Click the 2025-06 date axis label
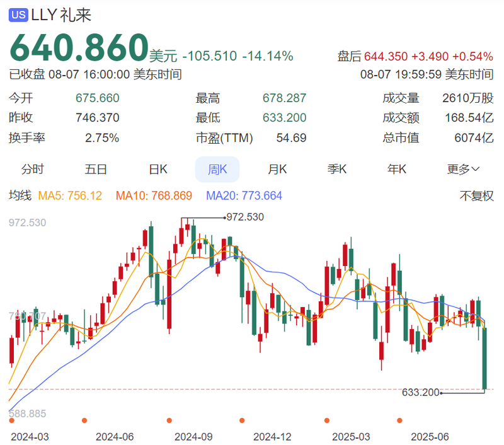The height and width of the screenshot is (445, 504). (430, 437)
